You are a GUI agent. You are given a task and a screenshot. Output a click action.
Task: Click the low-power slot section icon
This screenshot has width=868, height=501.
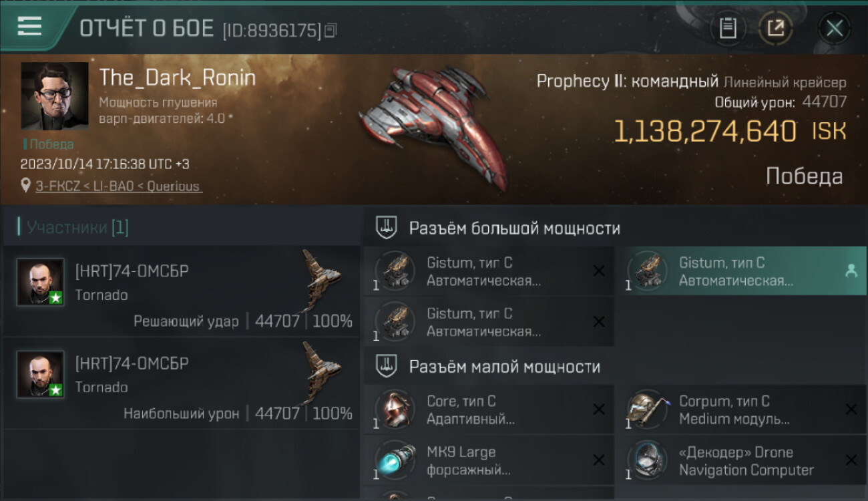pyautogui.click(x=387, y=366)
